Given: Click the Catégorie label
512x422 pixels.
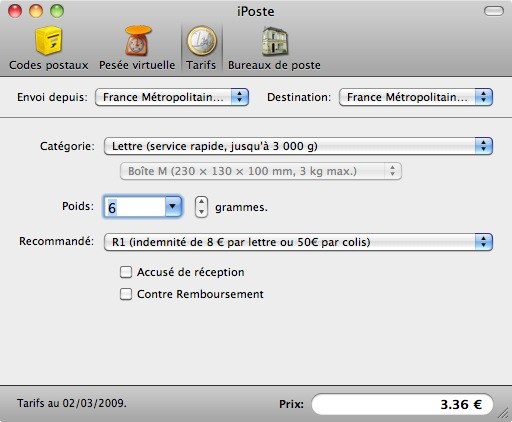Looking at the screenshot, I should [67, 146].
